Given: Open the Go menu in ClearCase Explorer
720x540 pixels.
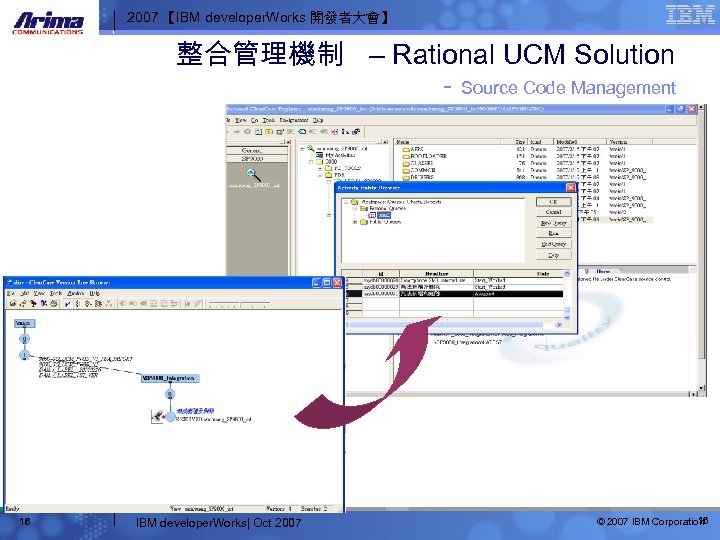Looking at the screenshot, I should tap(254, 120).
